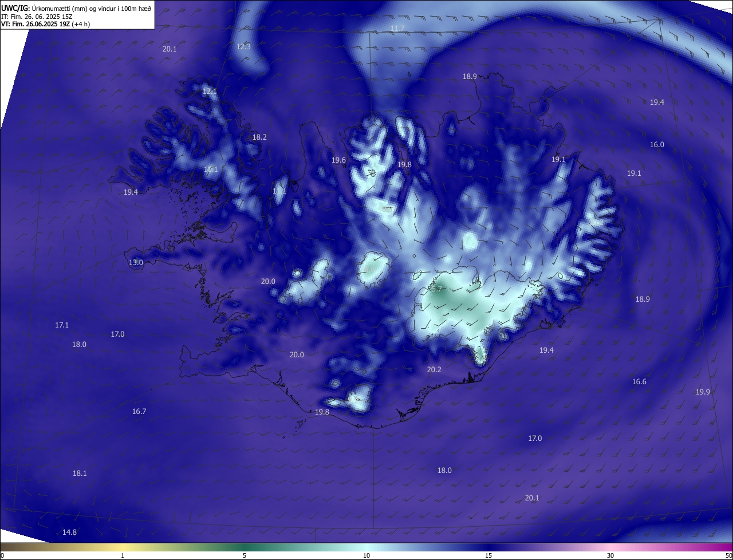Click the 10 tick on the colour scale

[x=366, y=556]
